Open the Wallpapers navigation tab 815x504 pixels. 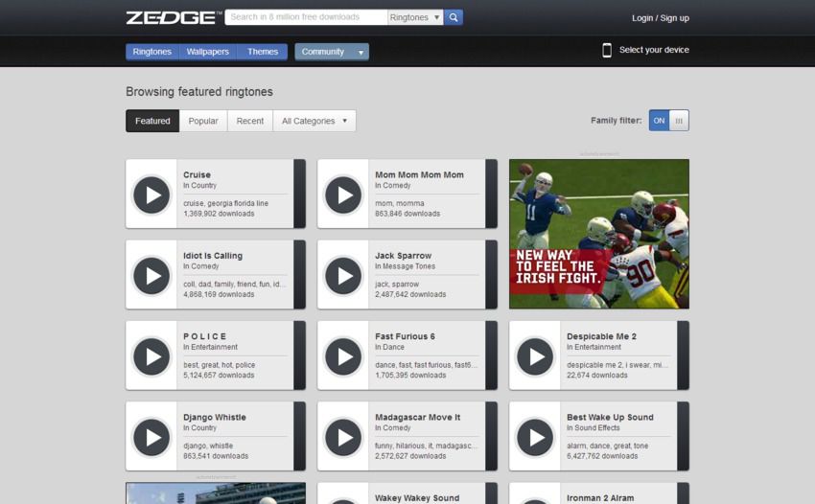208,52
